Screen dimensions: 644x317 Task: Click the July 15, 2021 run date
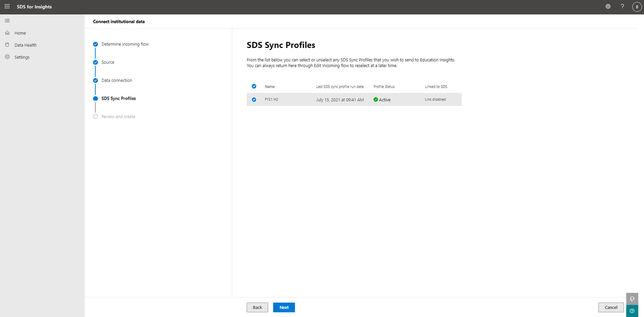click(x=340, y=100)
